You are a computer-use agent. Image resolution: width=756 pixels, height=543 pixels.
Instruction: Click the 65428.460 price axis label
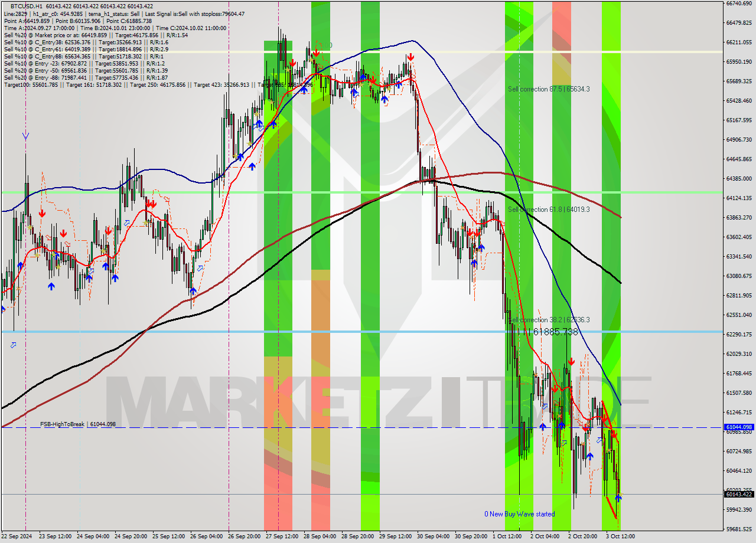(739, 100)
